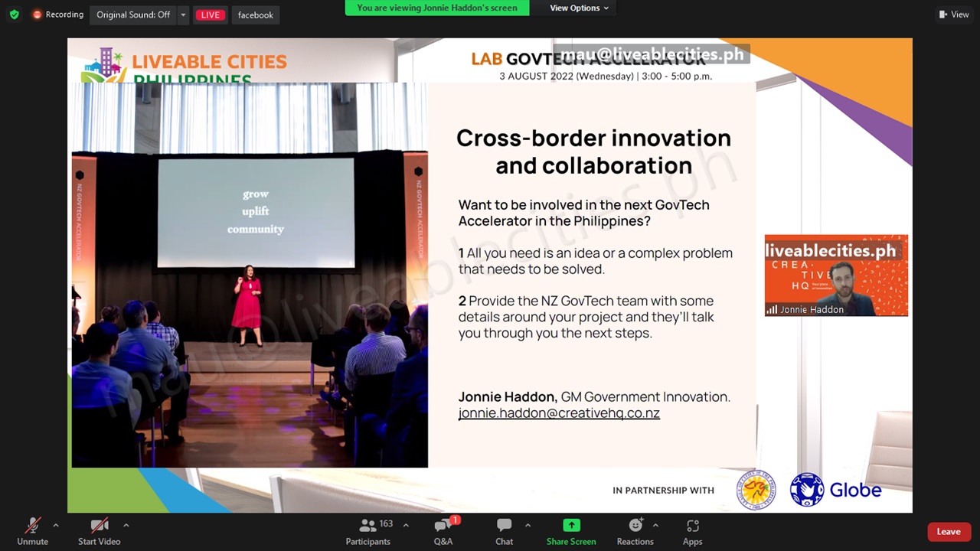This screenshot has height=551, width=980.
Task: Click the League of Cities seal logo
Action: pyautogui.click(x=756, y=490)
